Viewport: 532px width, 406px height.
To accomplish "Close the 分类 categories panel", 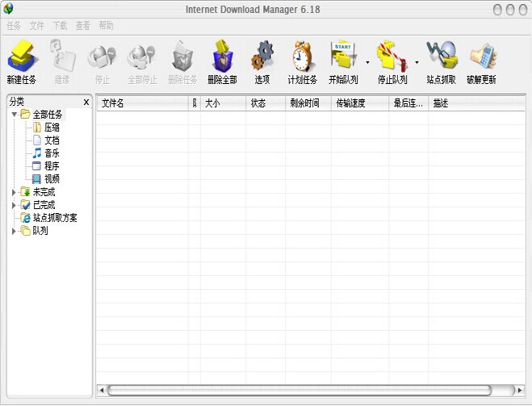I will point(86,102).
